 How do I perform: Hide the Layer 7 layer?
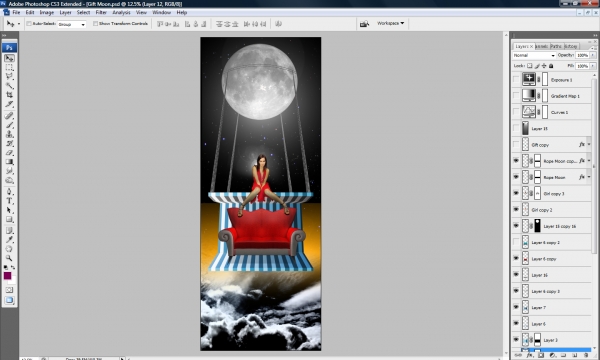click(516, 307)
